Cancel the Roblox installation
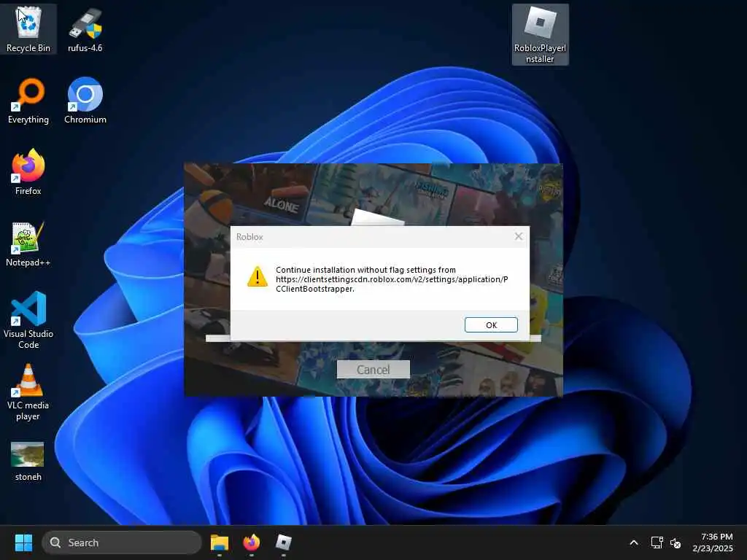 click(373, 370)
